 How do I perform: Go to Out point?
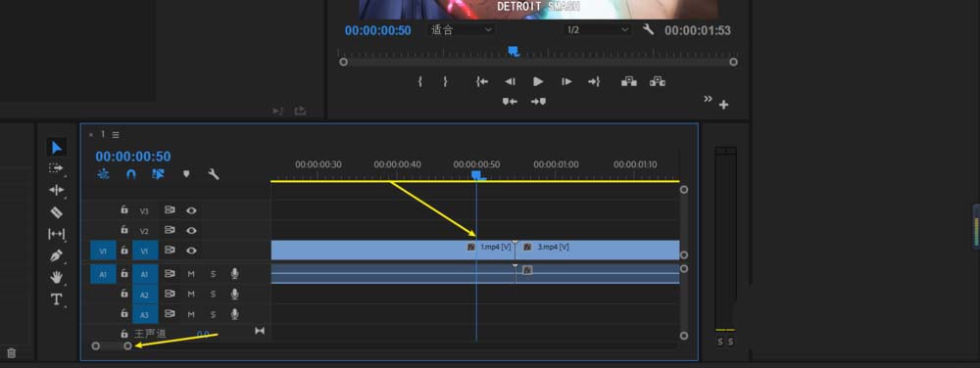[594, 81]
